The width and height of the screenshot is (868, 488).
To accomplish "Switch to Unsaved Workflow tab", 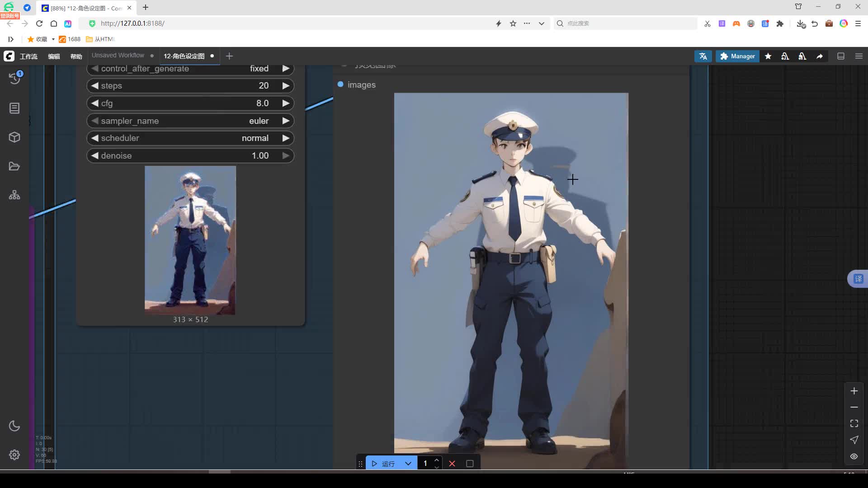I will (x=118, y=56).
